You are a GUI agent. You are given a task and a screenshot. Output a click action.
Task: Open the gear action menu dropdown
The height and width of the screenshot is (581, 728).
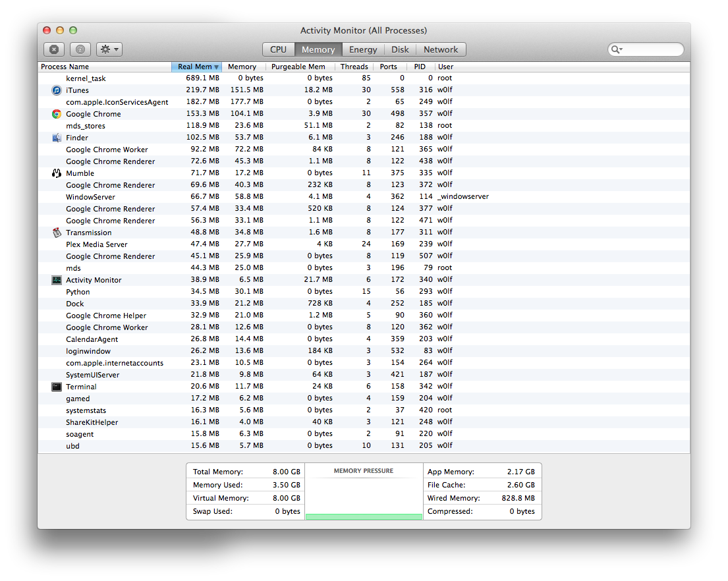click(109, 49)
